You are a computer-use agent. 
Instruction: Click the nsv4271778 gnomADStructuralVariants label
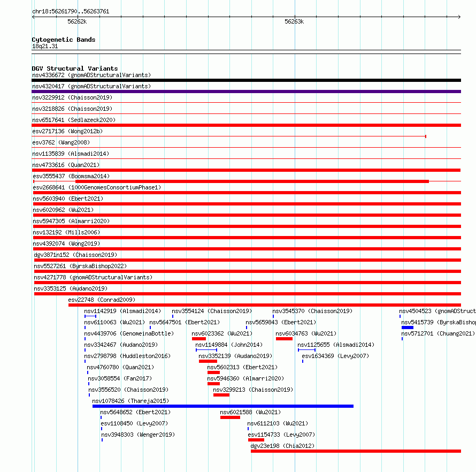(x=93, y=277)
